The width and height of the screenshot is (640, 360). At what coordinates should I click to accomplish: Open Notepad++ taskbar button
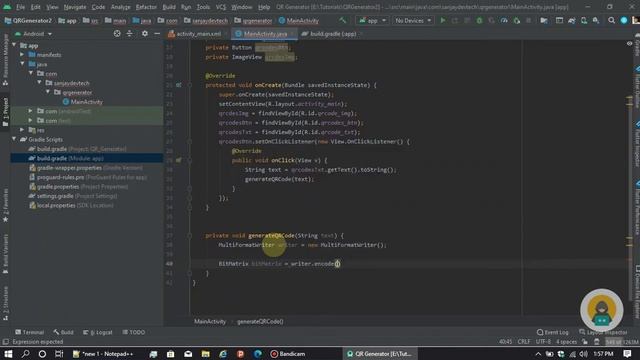103,354
